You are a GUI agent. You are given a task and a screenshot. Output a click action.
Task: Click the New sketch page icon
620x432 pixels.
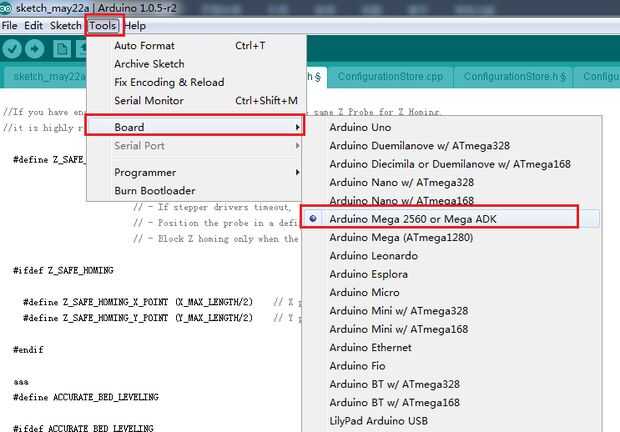[x=62, y=49]
